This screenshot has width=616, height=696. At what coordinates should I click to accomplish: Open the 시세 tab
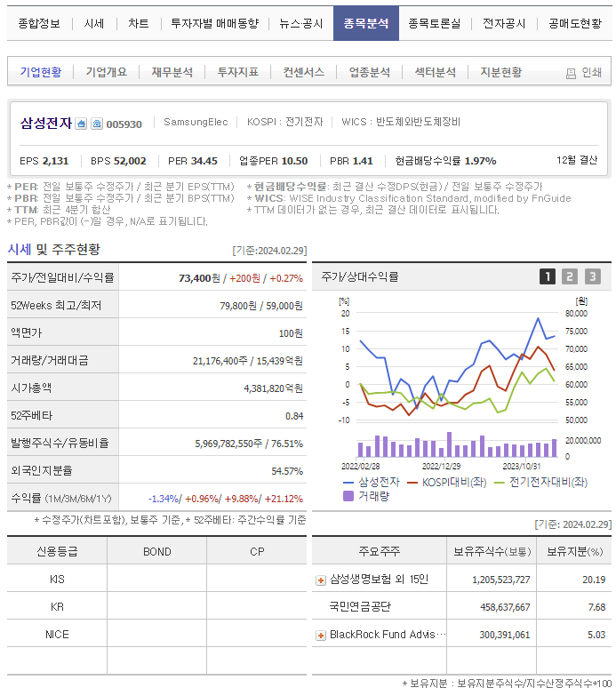[94, 23]
